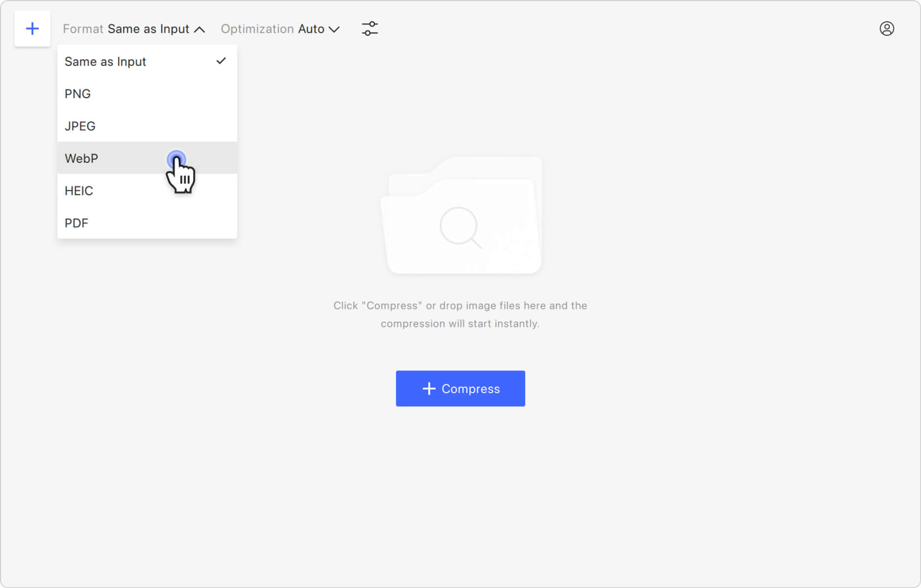
Task: Click the Format Same as Input selector
Action: tap(148, 29)
